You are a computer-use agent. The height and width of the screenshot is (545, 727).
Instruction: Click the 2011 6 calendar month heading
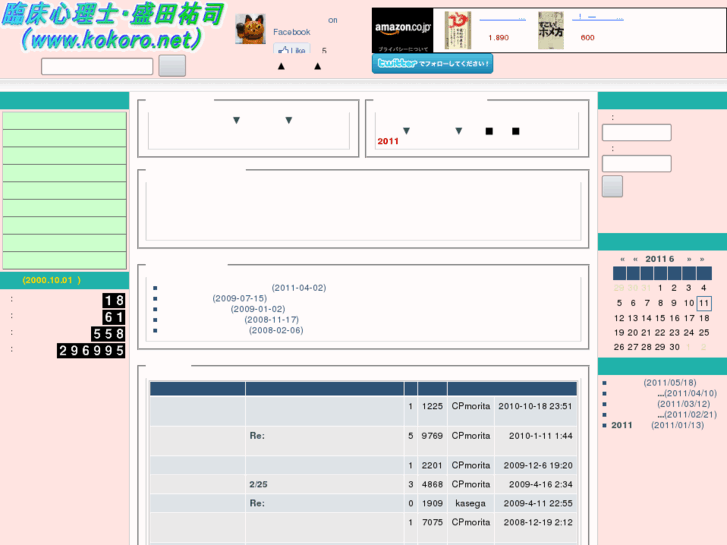click(x=660, y=259)
